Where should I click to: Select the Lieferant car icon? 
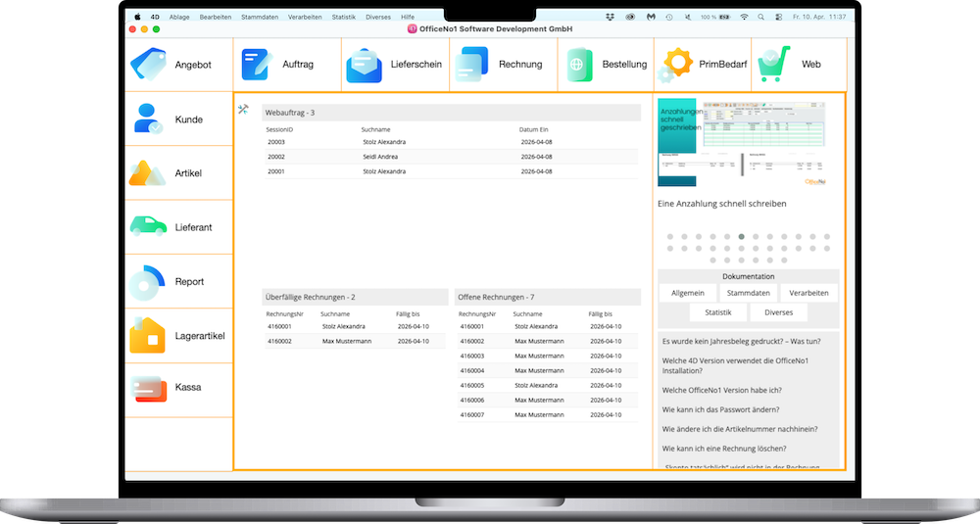click(x=149, y=227)
